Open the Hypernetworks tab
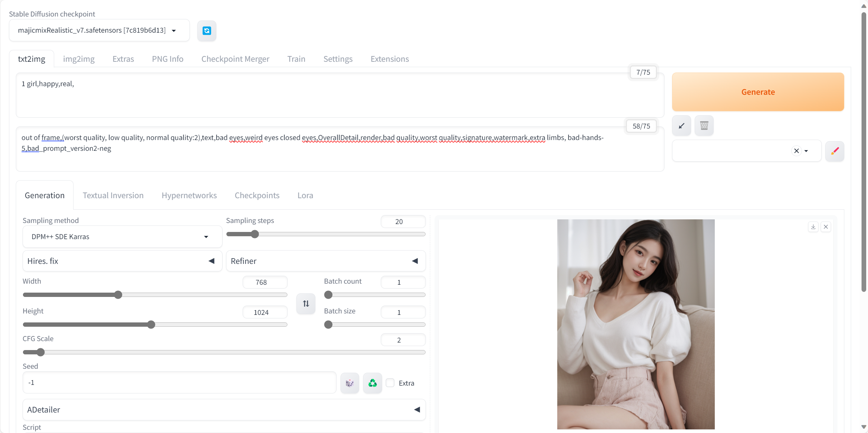868x433 pixels. pyautogui.click(x=189, y=195)
